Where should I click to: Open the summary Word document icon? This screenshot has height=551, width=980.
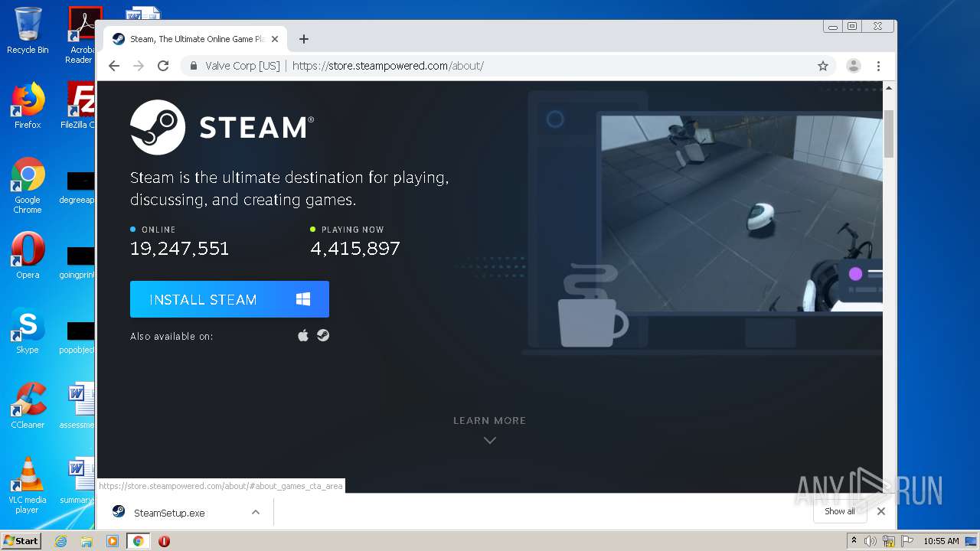pos(79,481)
